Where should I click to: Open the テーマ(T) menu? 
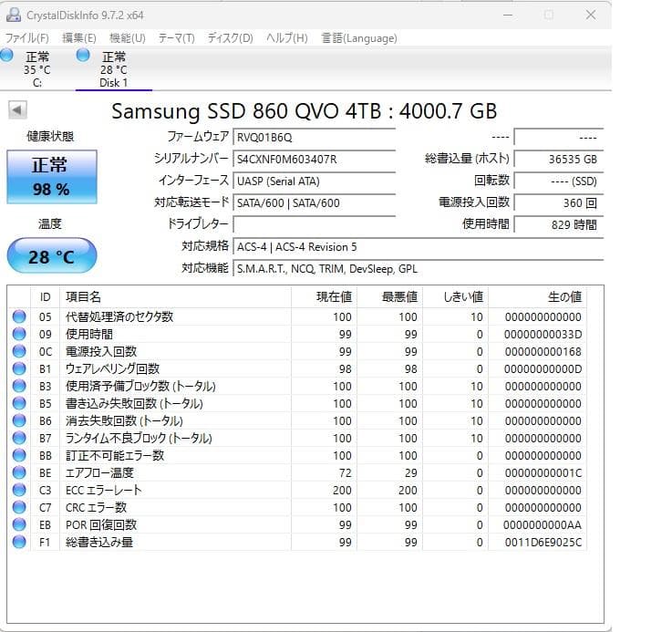point(177,38)
